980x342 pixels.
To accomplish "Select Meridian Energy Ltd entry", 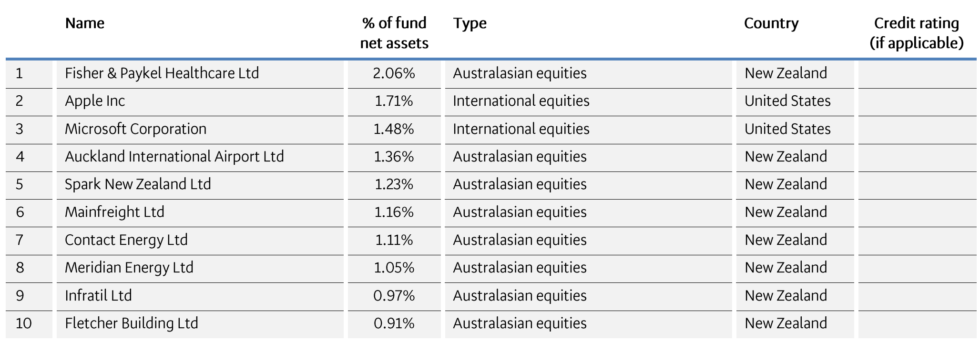I will pos(129,268).
